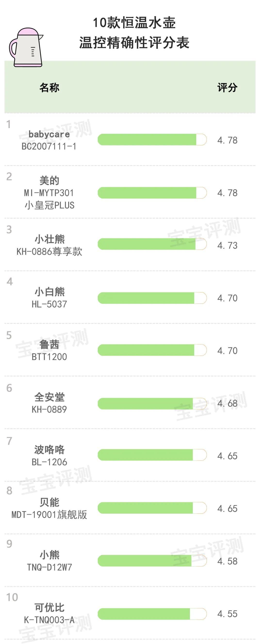The height and width of the screenshot is (644, 262).
Task: Select the 波咯咯 BL-1206 entry
Action: click(49, 456)
